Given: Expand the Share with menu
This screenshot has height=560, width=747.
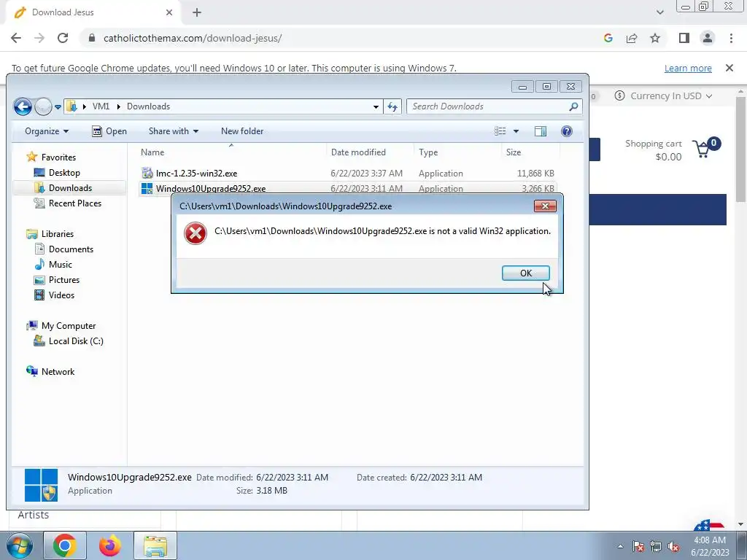Looking at the screenshot, I should (174, 131).
